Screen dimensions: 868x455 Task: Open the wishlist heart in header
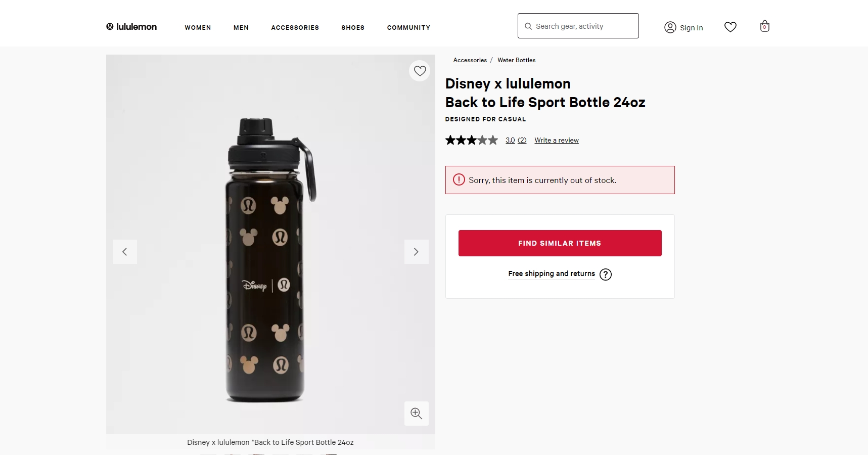[x=730, y=27]
